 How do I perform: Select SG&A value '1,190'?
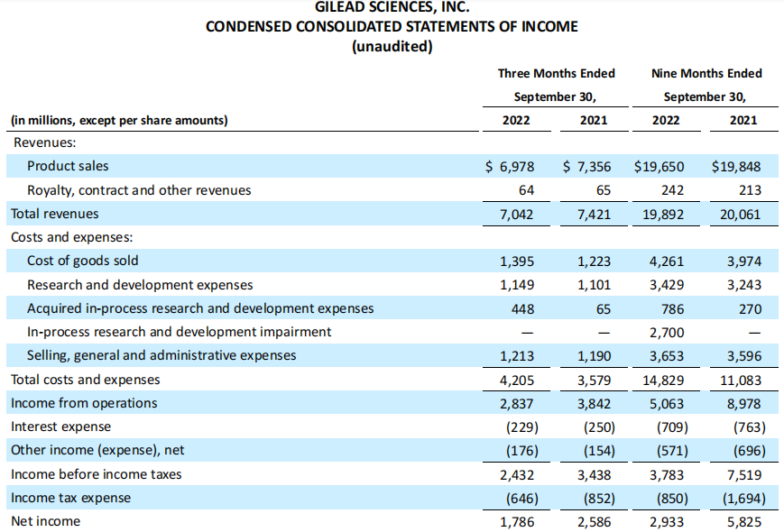[594, 356]
